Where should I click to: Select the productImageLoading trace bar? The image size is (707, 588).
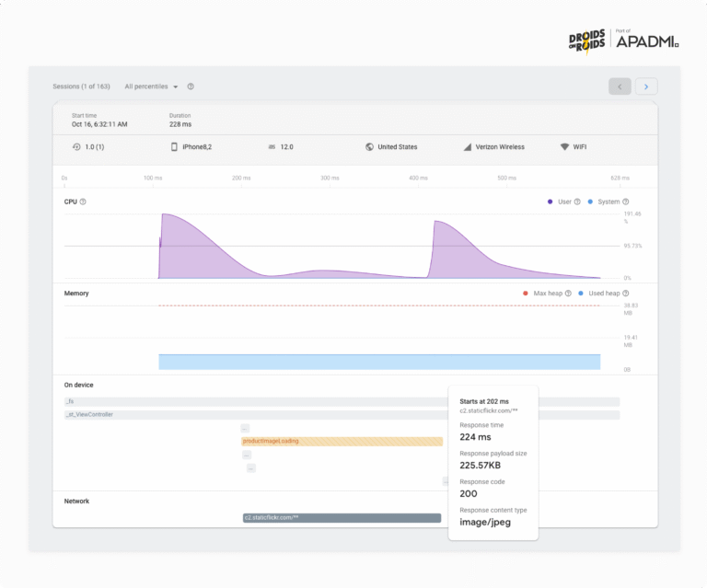tap(342, 441)
